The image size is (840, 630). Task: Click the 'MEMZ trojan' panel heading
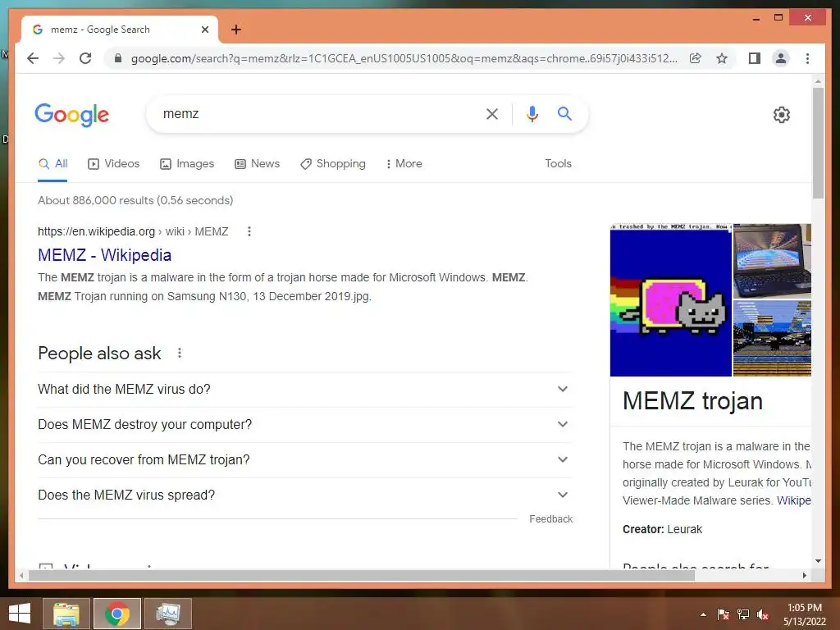(x=692, y=401)
